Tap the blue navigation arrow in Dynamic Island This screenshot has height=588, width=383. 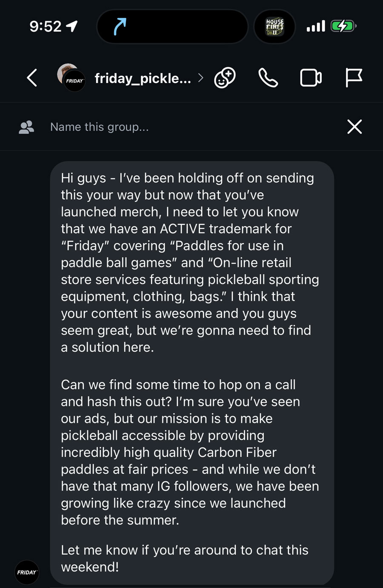pyautogui.click(x=120, y=27)
